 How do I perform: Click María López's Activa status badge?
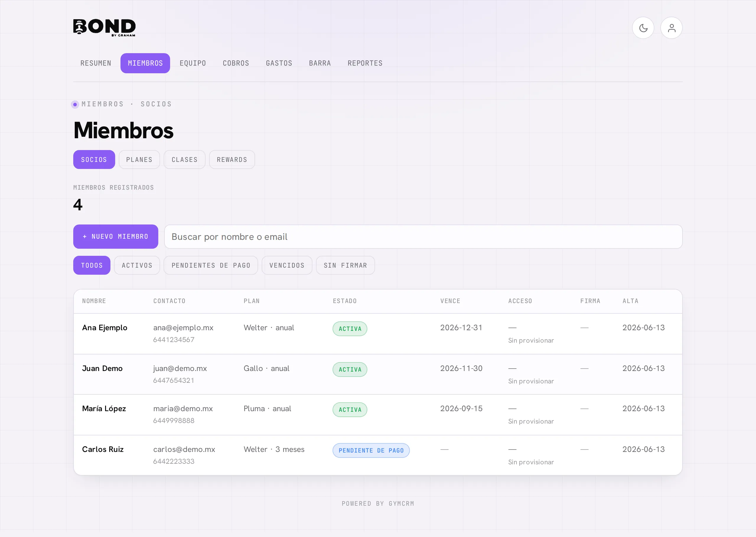(350, 410)
